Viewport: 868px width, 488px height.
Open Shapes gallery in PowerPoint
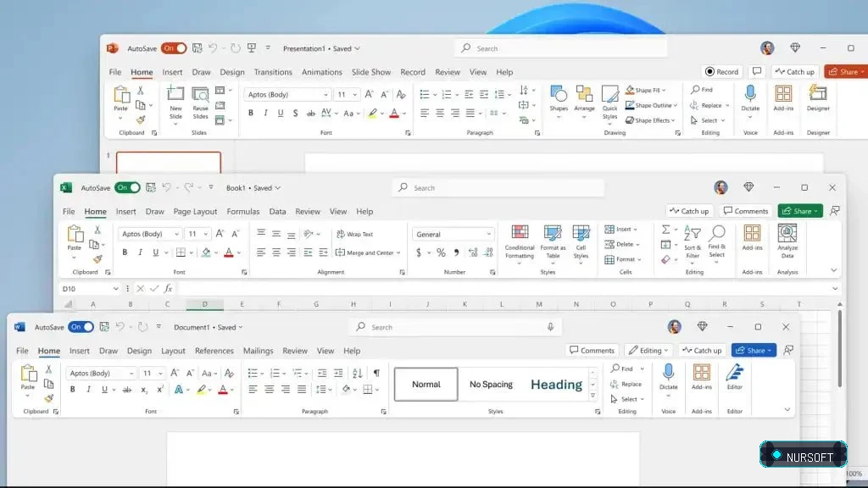coord(558,102)
